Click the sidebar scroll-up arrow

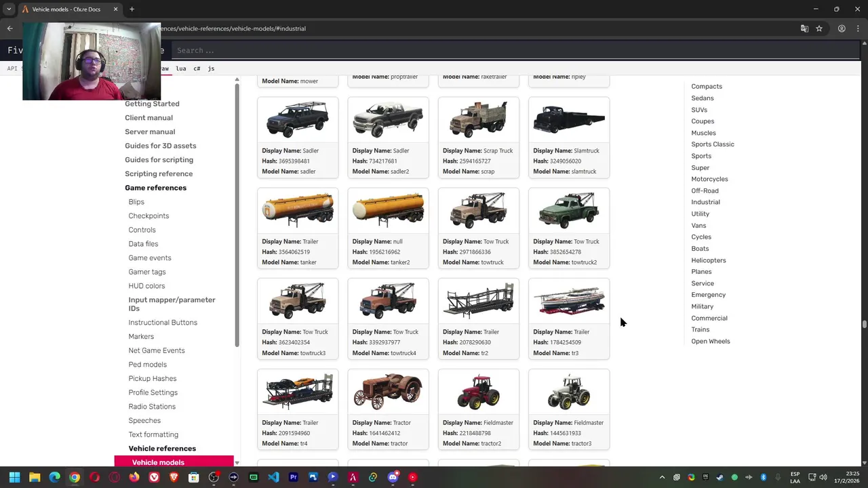point(237,80)
